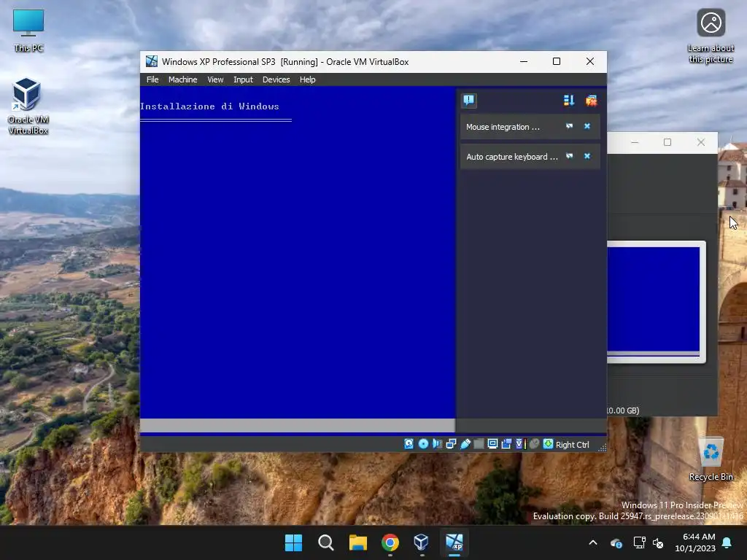This screenshot has width=747, height=560.
Task: Click the CPU virtualization V indicator
Action: click(520, 444)
